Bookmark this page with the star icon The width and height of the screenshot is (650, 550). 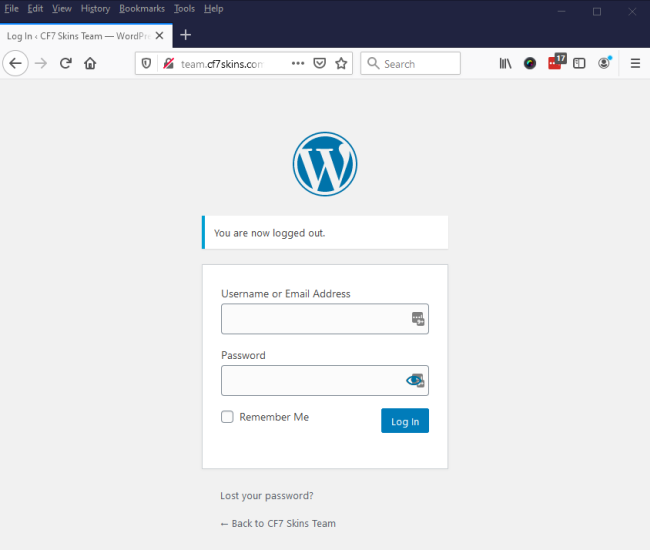pos(341,63)
